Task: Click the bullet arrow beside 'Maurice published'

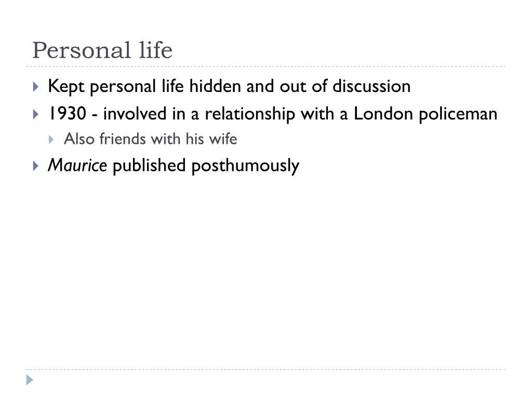Action: (36, 166)
